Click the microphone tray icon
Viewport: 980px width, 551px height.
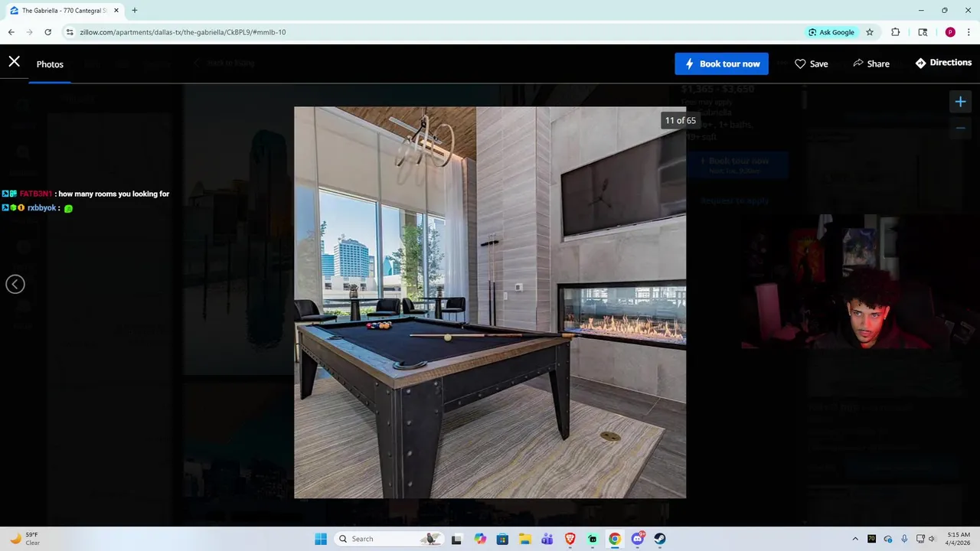coord(904,539)
